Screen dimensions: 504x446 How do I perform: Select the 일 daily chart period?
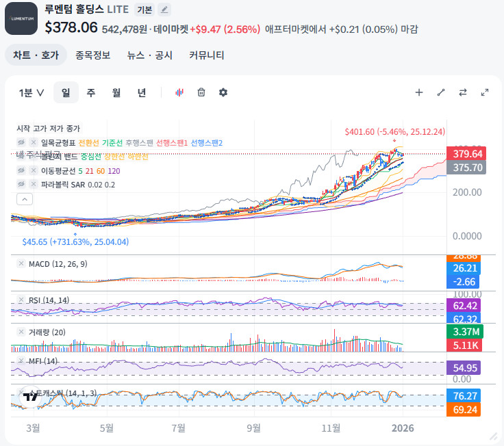pyautogui.click(x=66, y=92)
